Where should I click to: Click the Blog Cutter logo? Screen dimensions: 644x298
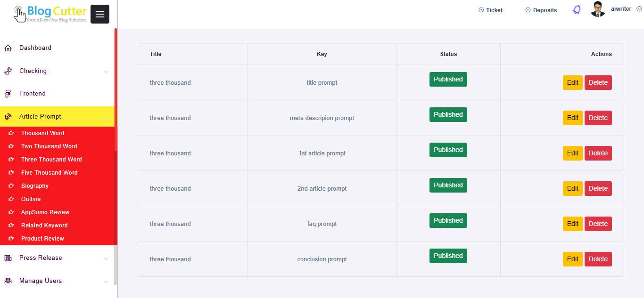coord(50,14)
